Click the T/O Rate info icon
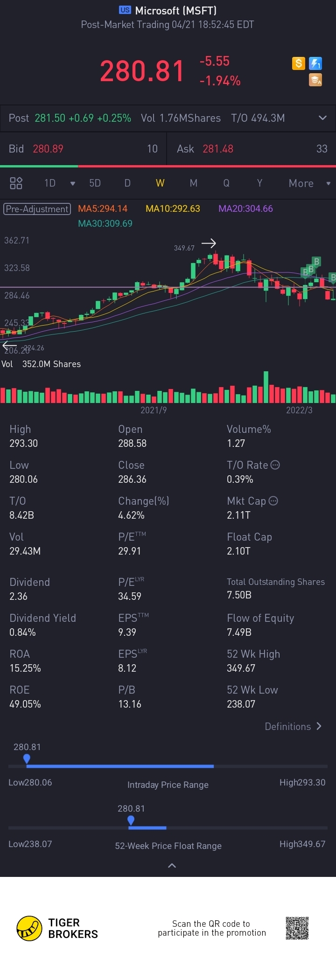This screenshot has height=980, width=336. pos(275,465)
